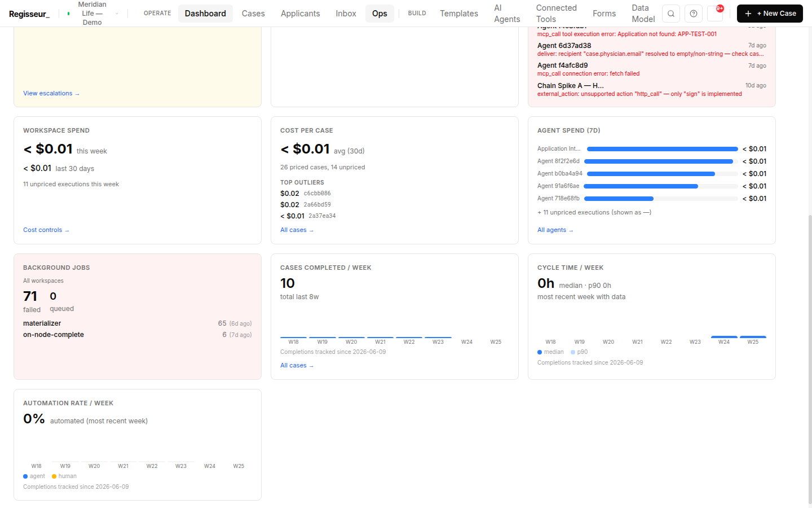812x508 pixels.
Task: Open the Connected Tools tab
Action: click(557, 14)
